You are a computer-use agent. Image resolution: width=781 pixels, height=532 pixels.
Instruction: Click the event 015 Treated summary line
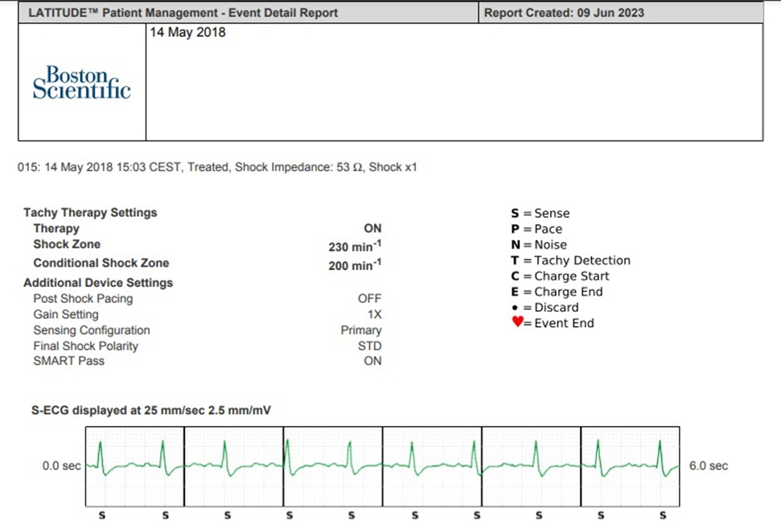[x=217, y=168]
